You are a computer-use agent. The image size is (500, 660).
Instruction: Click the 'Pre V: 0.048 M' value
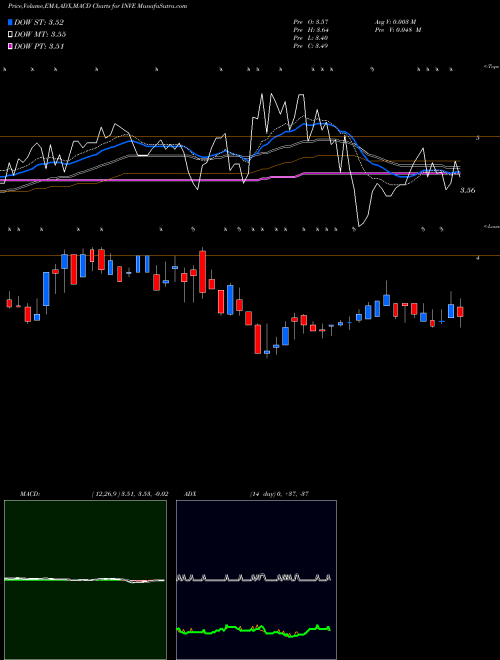pos(398,29)
